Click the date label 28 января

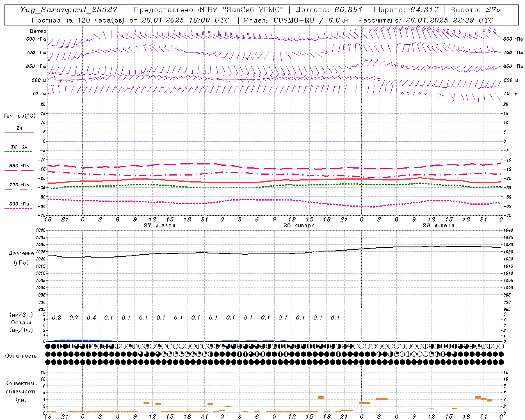(299, 226)
